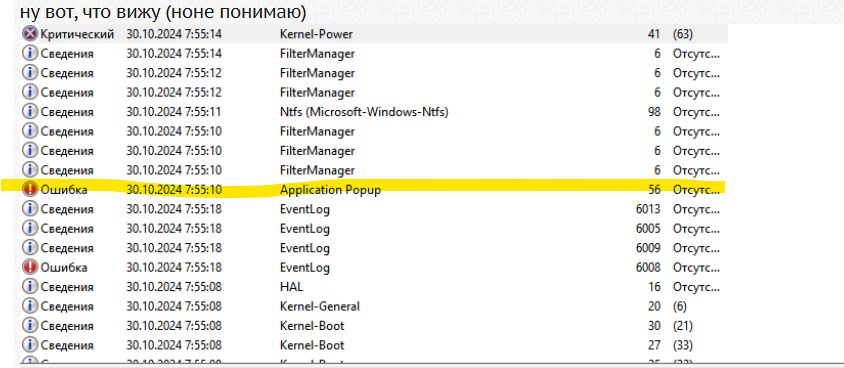Click the info icon on the Ntfs row
This screenshot has width=844, height=368.
30,112
